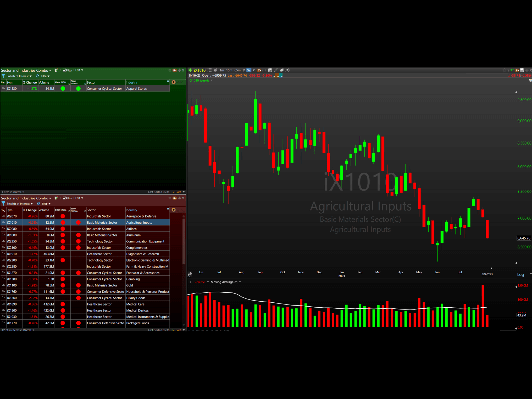The image size is (532, 399).
Task: Add a new symbol with the green plus icon
Action: click(190, 70)
